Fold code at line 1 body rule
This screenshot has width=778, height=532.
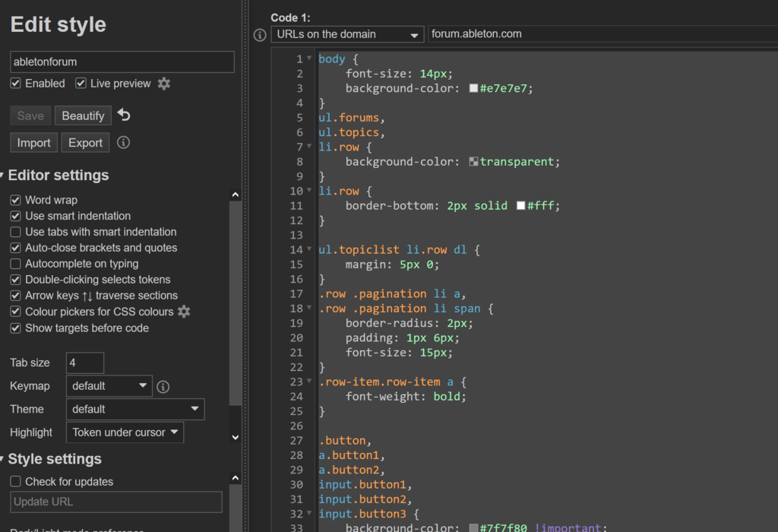coord(309,59)
